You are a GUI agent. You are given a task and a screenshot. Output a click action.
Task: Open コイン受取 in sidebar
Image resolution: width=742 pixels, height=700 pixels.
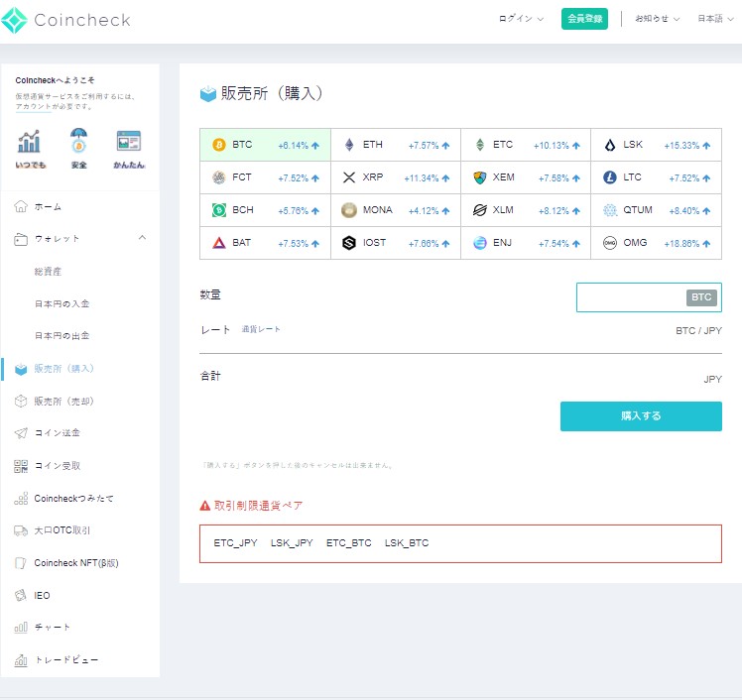[x=58, y=466]
